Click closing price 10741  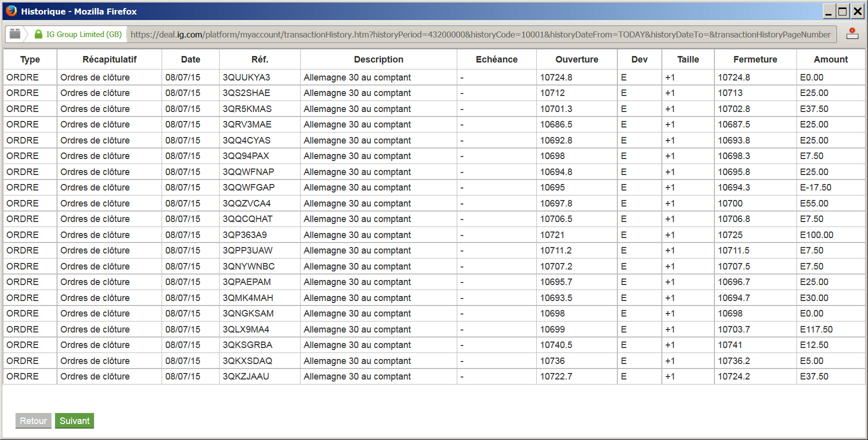(730, 345)
